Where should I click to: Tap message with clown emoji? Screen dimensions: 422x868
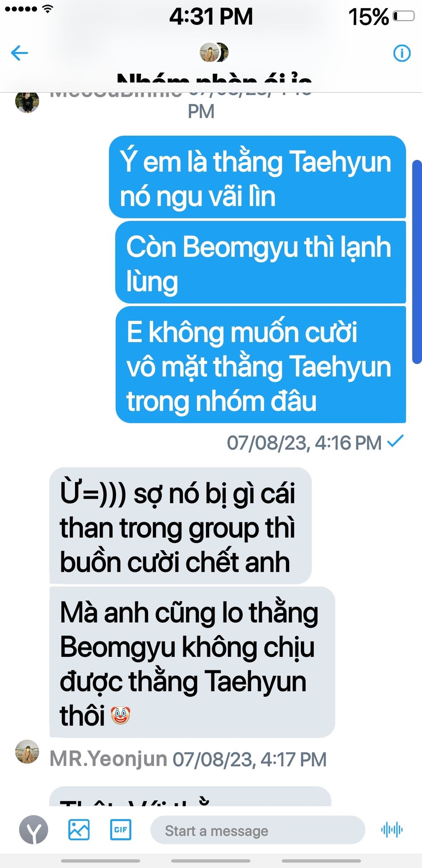192,662
